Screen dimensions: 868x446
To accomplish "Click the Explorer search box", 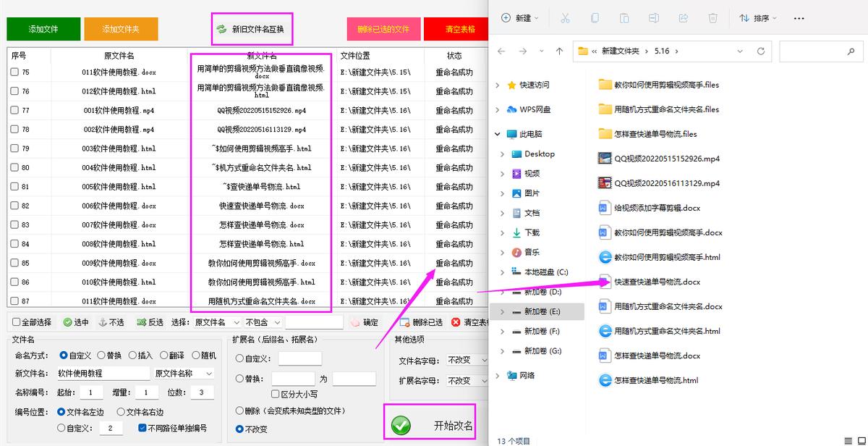I will pos(821,51).
